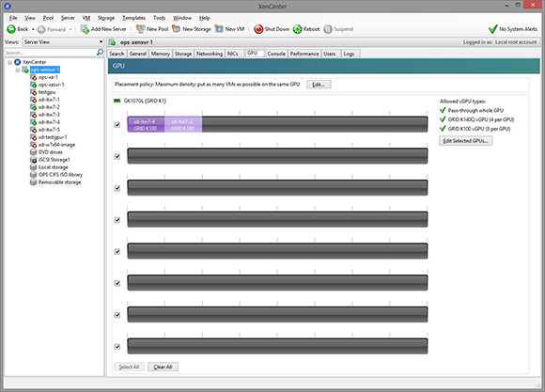Click the Local storage icon
This screenshot has width=545, height=392.
tap(34, 167)
